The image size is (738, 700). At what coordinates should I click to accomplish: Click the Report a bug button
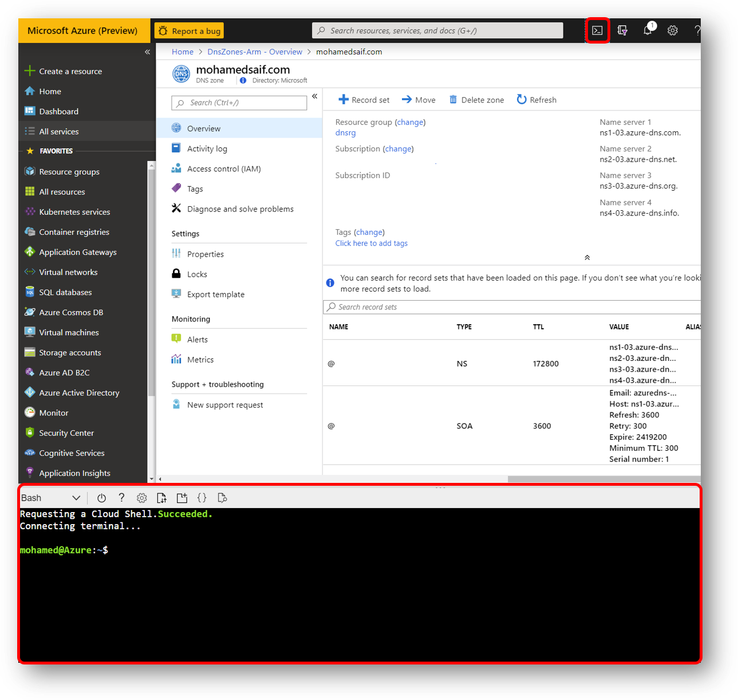[190, 31]
